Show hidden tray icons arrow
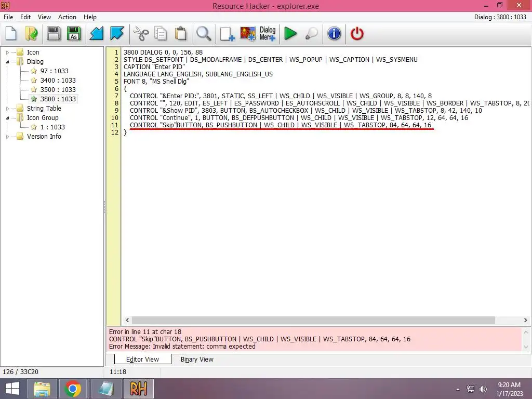532x399 pixels. click(x=458, y=389)
